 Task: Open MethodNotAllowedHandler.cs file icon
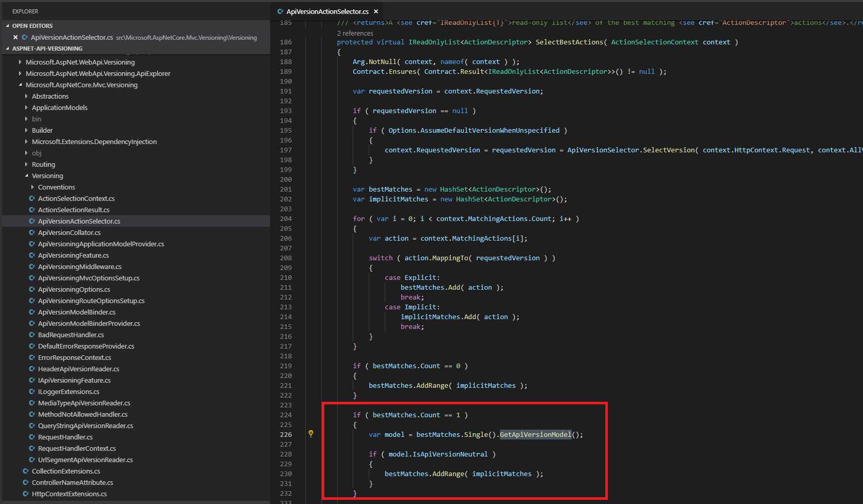[x=32, y=414]
